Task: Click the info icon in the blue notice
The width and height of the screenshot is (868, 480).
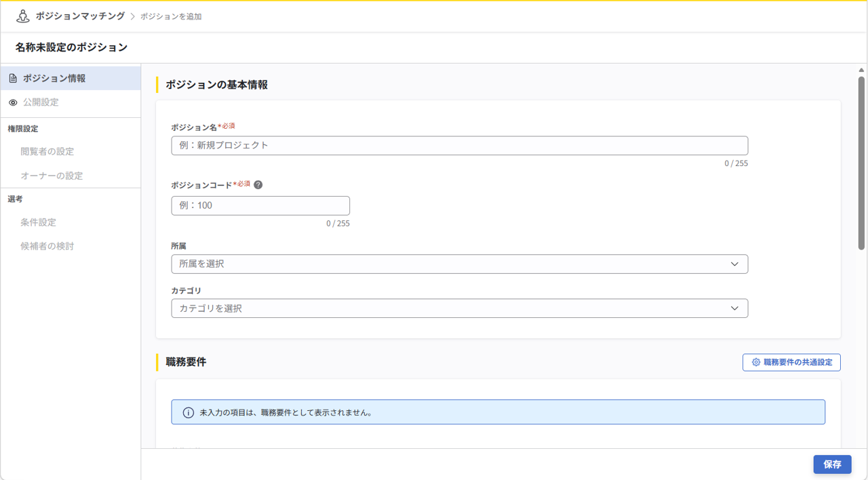Action: tap(189, 412)
